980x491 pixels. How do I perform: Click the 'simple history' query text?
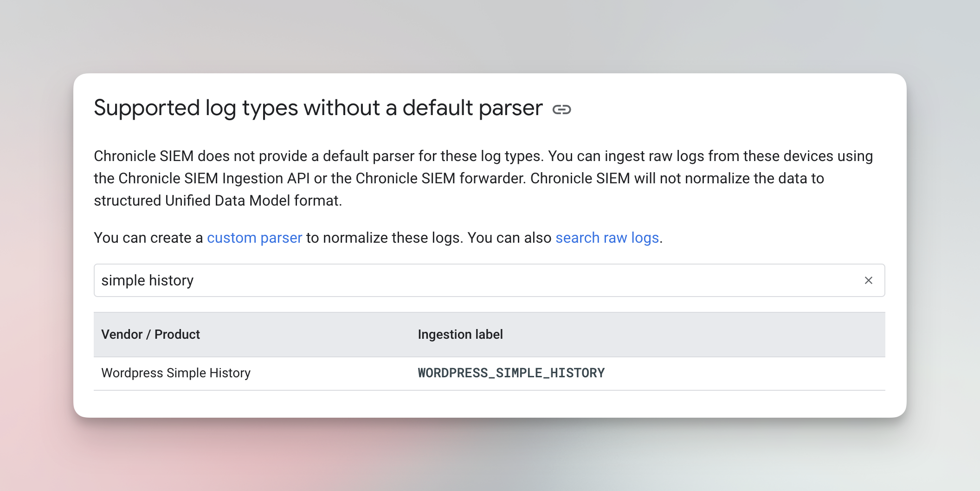coord(148,280)
